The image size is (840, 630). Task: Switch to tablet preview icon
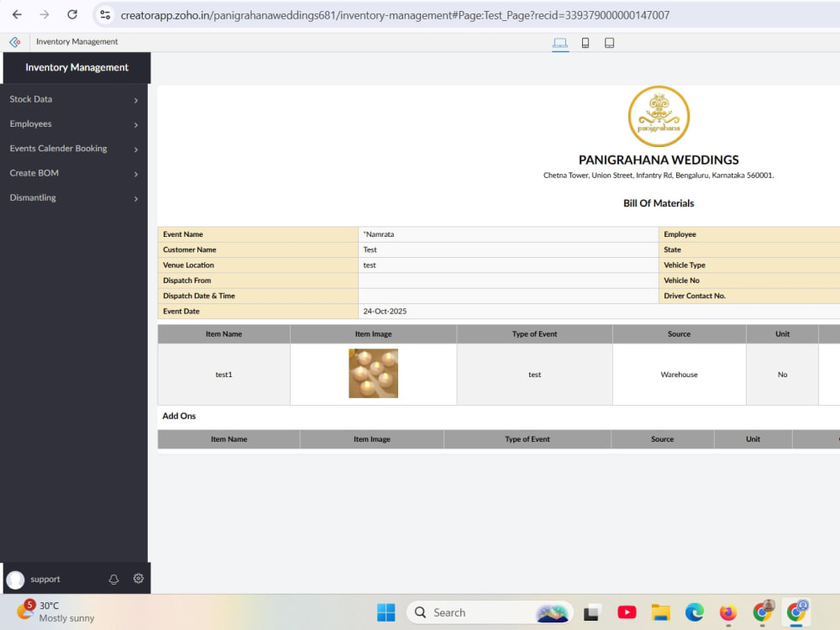click(609, 43)
